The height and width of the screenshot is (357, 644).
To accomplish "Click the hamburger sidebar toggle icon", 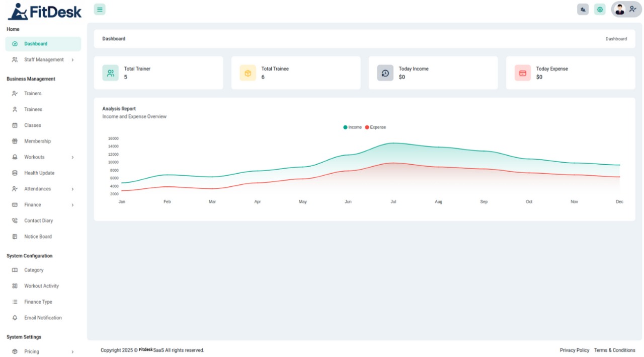I will coord(100,10).
